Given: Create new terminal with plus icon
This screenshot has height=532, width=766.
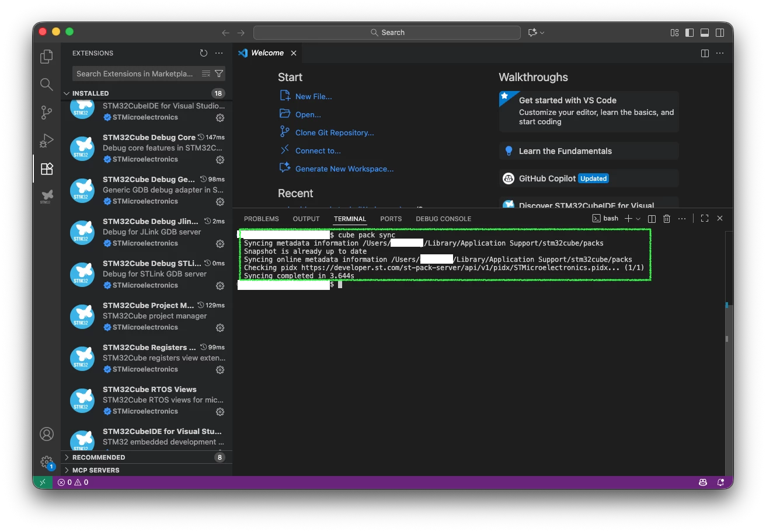Looking at the screenshot, I should (628, 219).
